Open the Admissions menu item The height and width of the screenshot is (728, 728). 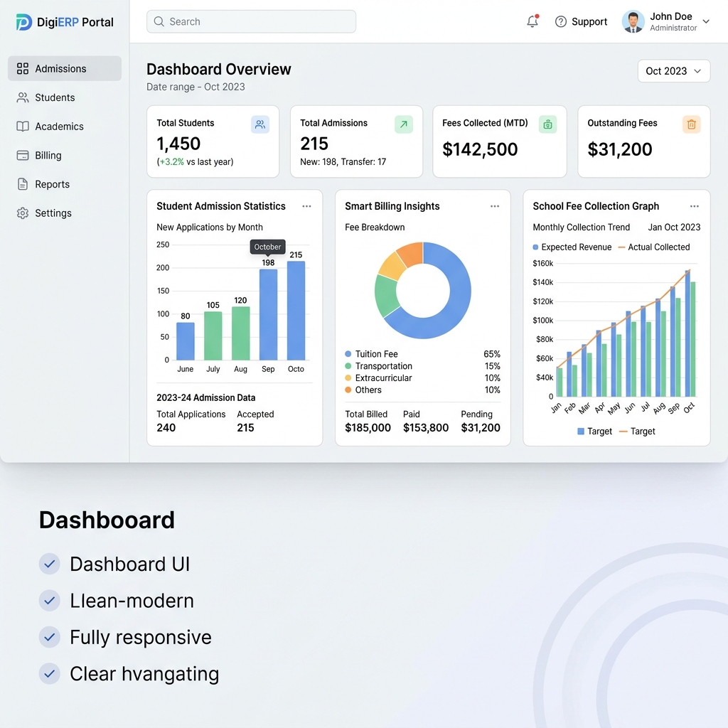coord(65,69)
